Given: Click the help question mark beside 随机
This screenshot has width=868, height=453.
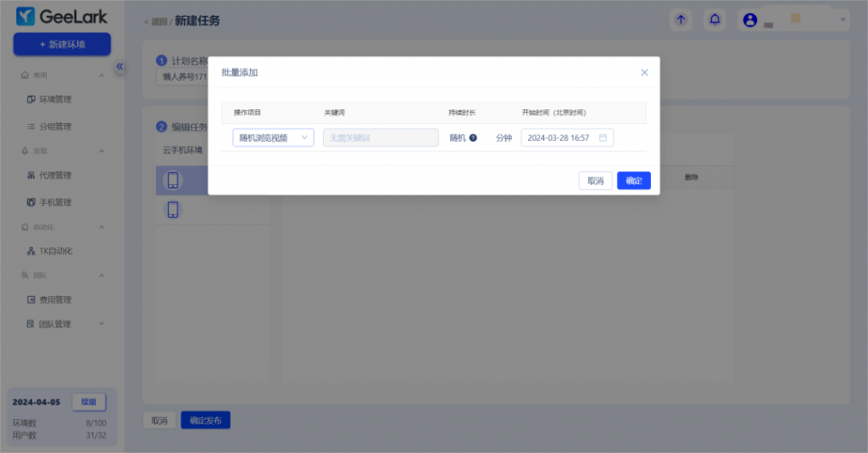Looking at the screenshot, I should [x=473, y=137].
